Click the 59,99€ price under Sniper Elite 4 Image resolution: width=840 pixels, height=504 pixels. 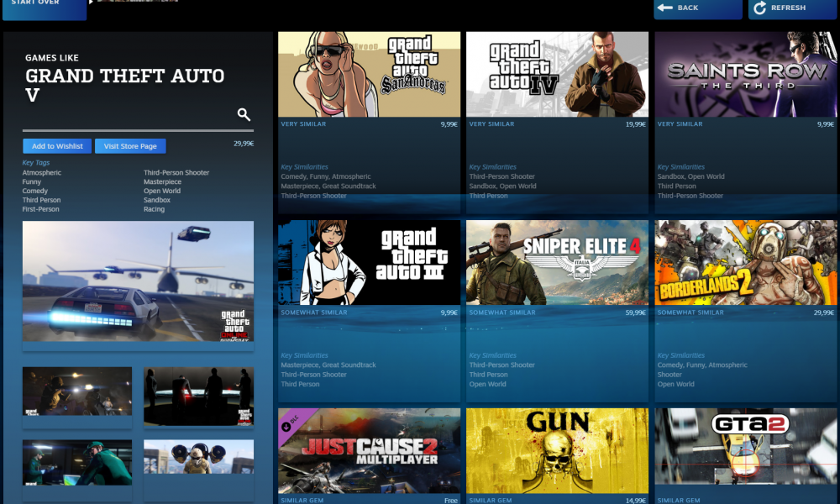[x=635, y=312]
